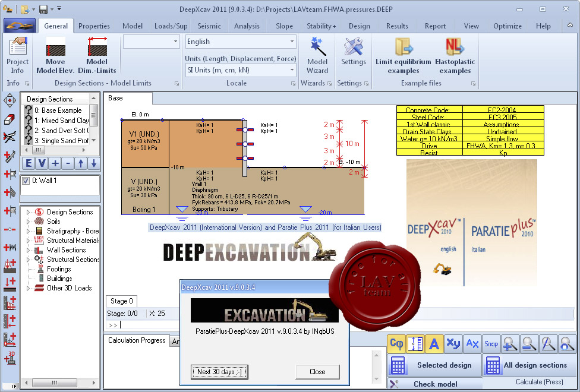Move design section up with arrow button
This screenshot has height=392, width=580.
[81, 163]
